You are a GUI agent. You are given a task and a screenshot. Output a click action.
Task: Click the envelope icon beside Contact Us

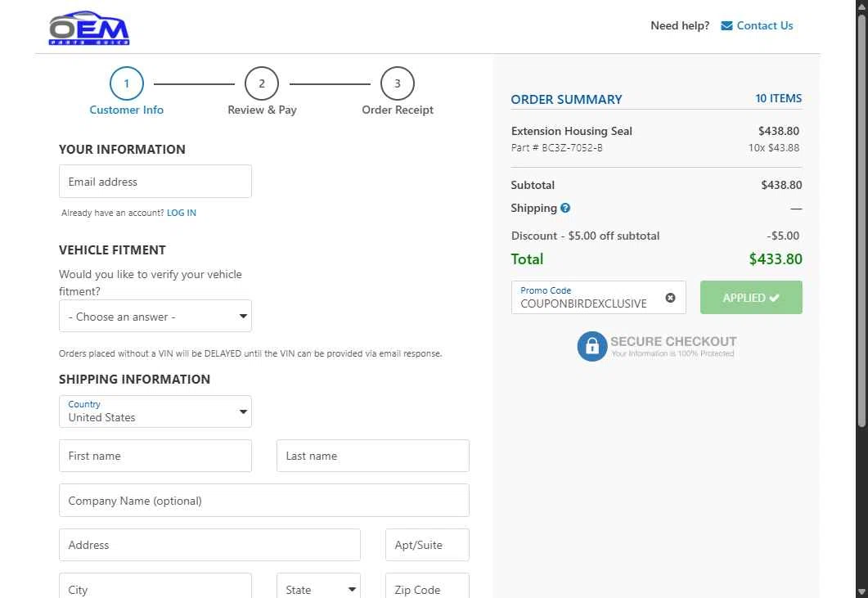click(726, 25)
